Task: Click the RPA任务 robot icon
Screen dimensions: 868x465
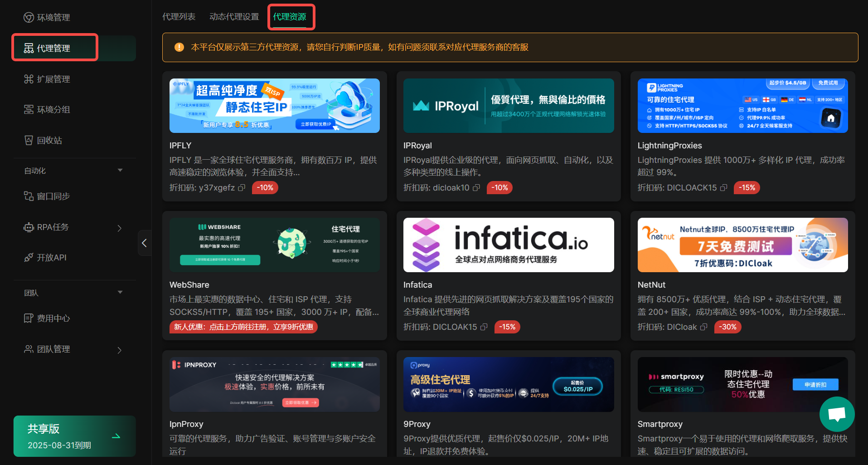Action: pos(29,227)
